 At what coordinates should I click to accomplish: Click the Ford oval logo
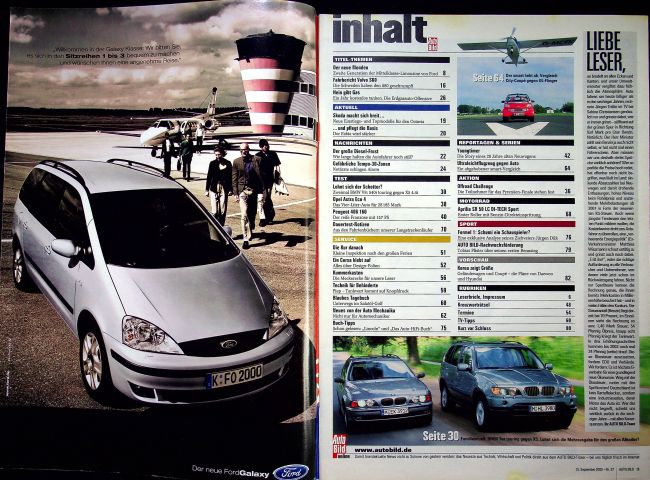click(291, 470)
